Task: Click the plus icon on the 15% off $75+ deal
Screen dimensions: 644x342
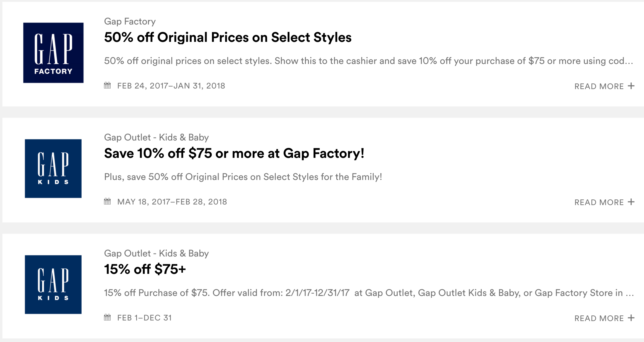Action: point(631,318)
